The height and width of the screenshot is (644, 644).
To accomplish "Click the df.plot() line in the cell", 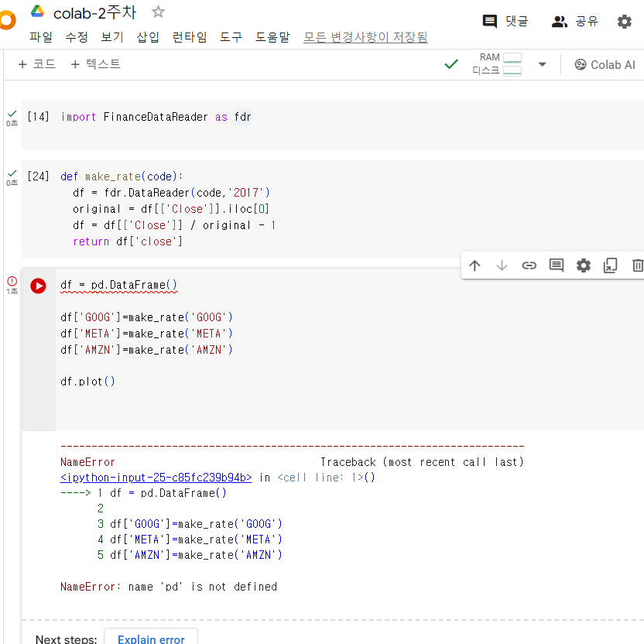I will pos(87,382).
